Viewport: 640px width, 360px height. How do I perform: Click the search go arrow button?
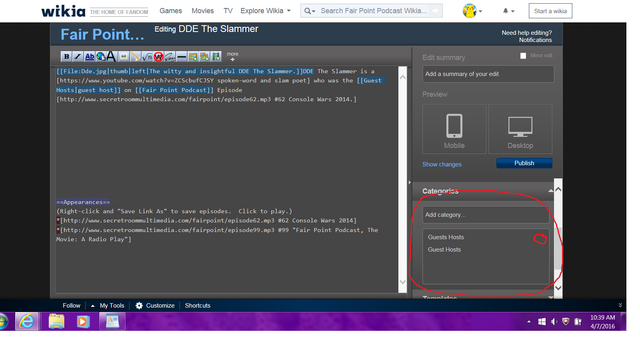tap(436, 11)
